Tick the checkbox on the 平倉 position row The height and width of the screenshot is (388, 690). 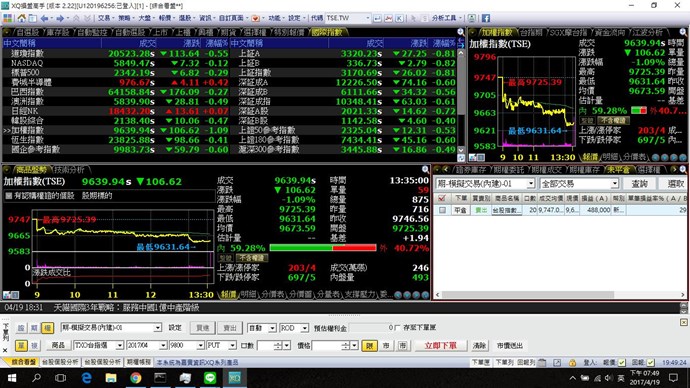tap(442, 210)
